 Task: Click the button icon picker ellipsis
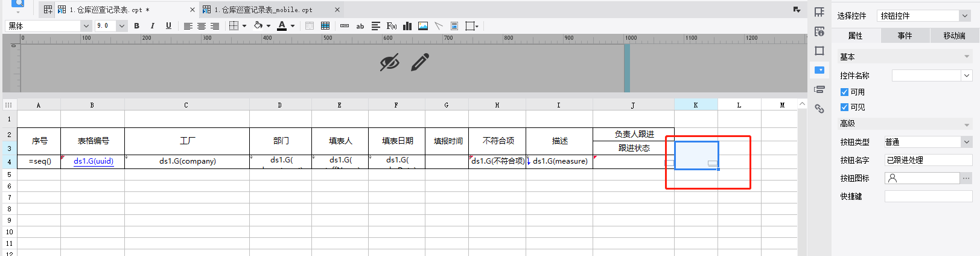coord(966,178)
